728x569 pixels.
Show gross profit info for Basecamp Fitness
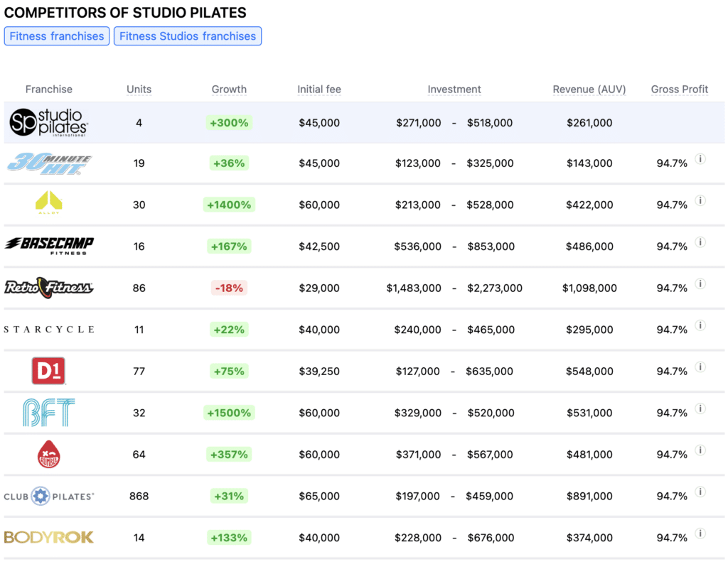coord(700,242)
